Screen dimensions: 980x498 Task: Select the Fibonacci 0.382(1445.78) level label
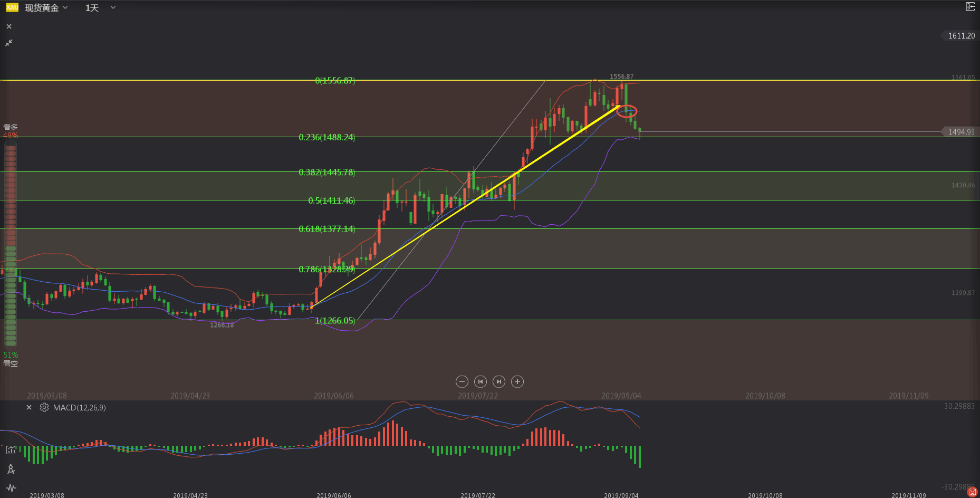(327, 173)
